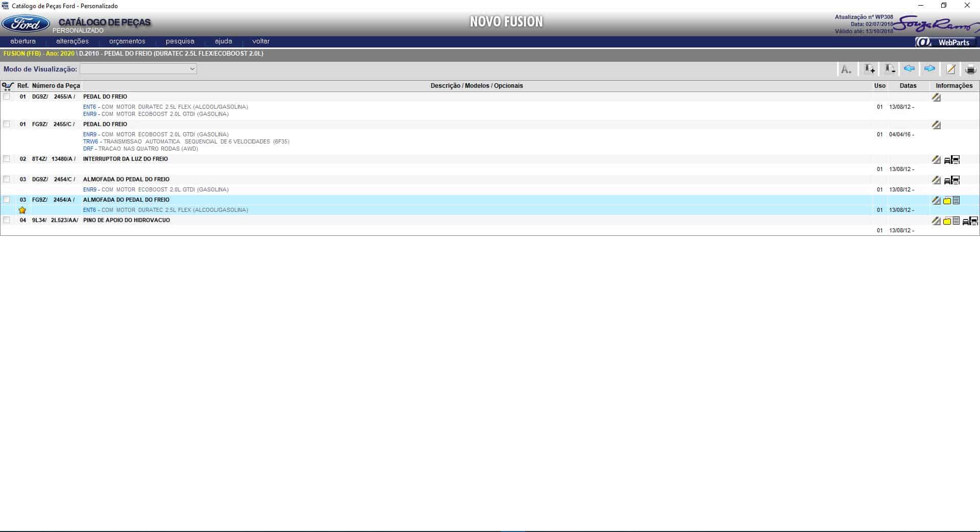Click the Datas column header
The height and width of the screenshot is (532, 980).
pyautogui.click(x=908, y=86)
